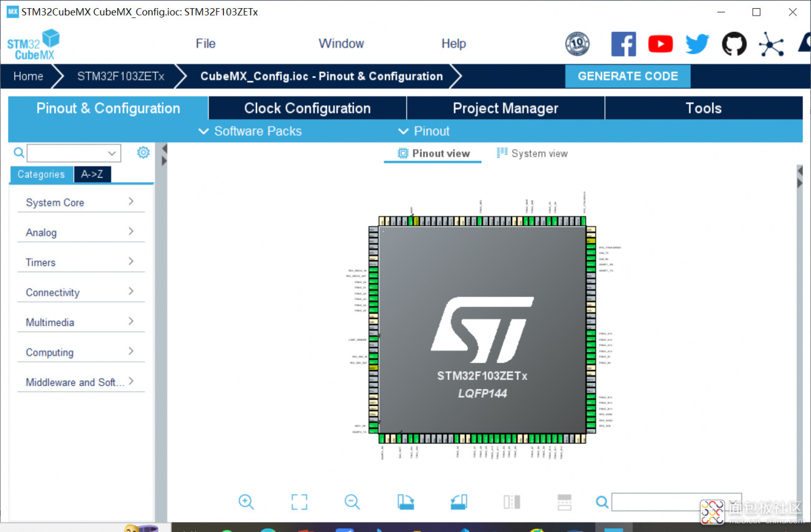Select the System view tab

(x=532, y=153)
